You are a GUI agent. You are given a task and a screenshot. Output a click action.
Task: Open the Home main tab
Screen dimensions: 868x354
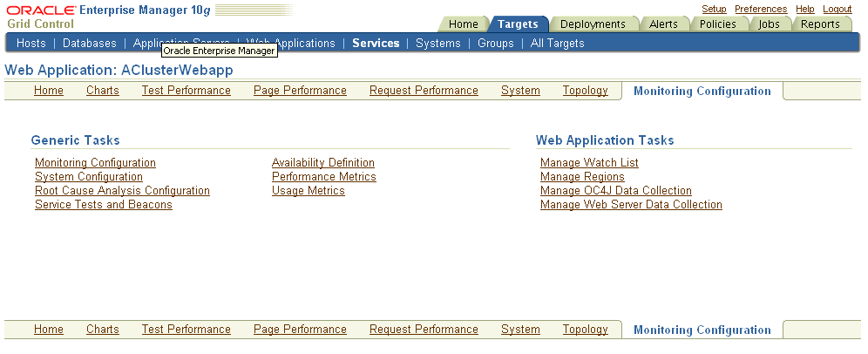(463, 24)
